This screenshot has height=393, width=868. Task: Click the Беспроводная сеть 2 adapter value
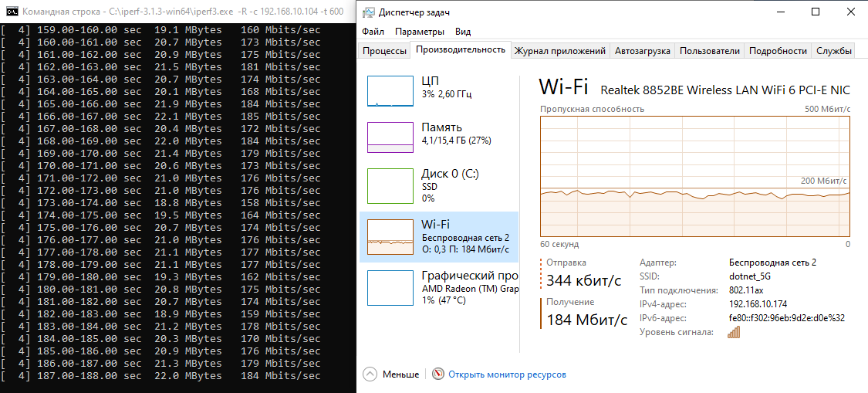pos(772,263)
